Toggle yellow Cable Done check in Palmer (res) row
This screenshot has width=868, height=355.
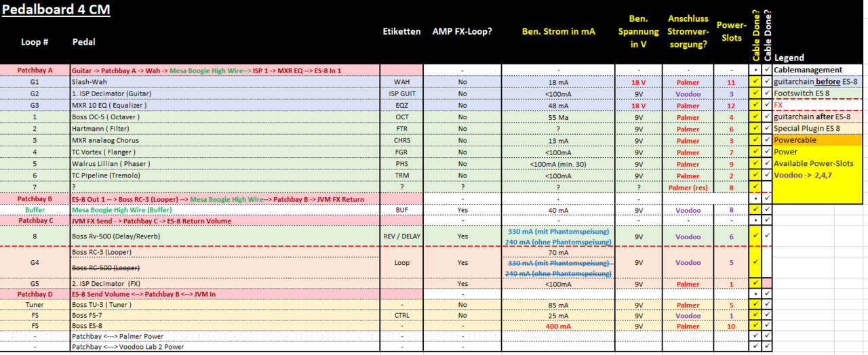click(755, 187)
